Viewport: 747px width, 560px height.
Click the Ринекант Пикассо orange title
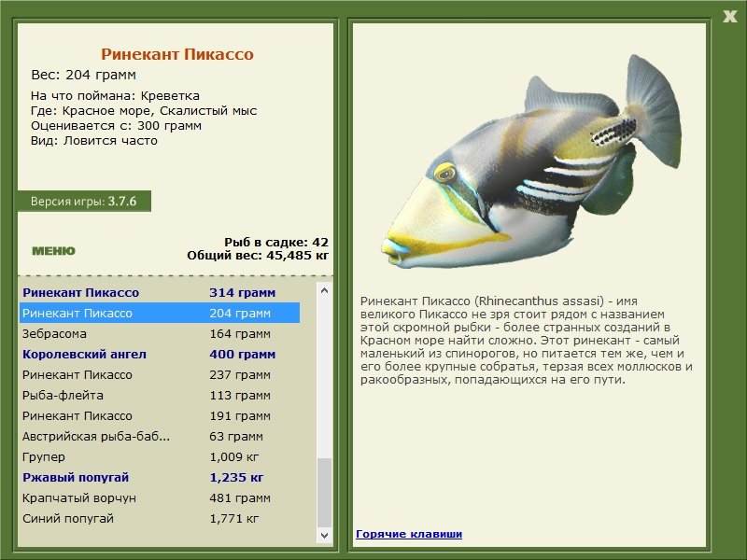[176, 54]
